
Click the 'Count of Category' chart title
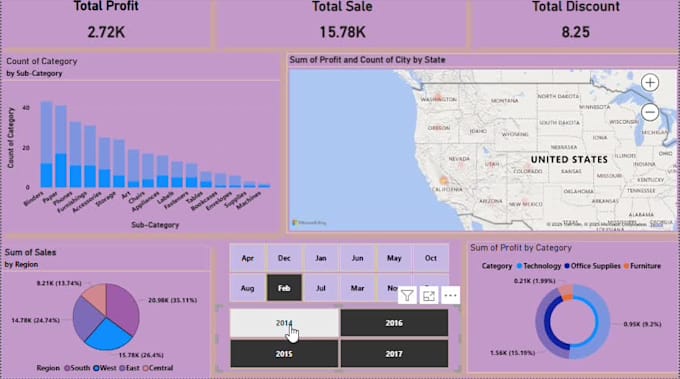[42, 62]
